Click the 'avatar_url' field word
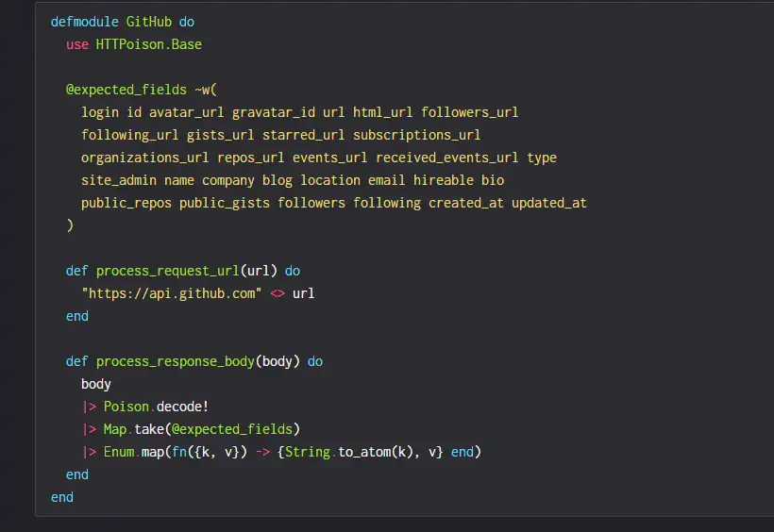This screenshot has width=774, height=532. [187, 112]
